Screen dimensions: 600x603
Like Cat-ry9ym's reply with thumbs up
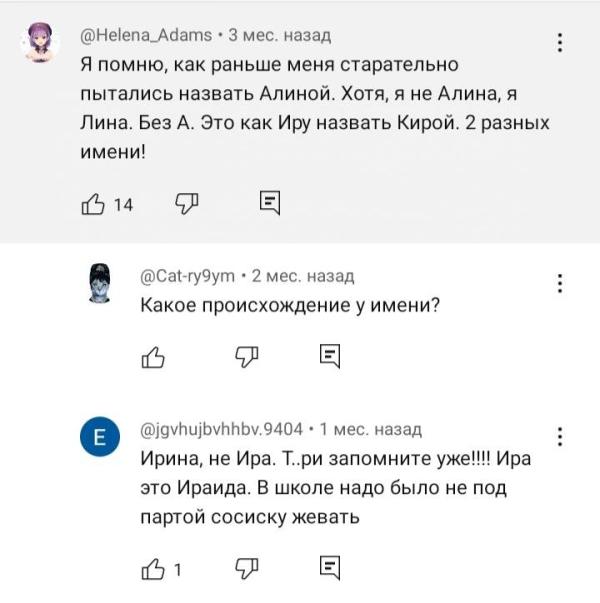pyautogui.click(x=153, y=355)
